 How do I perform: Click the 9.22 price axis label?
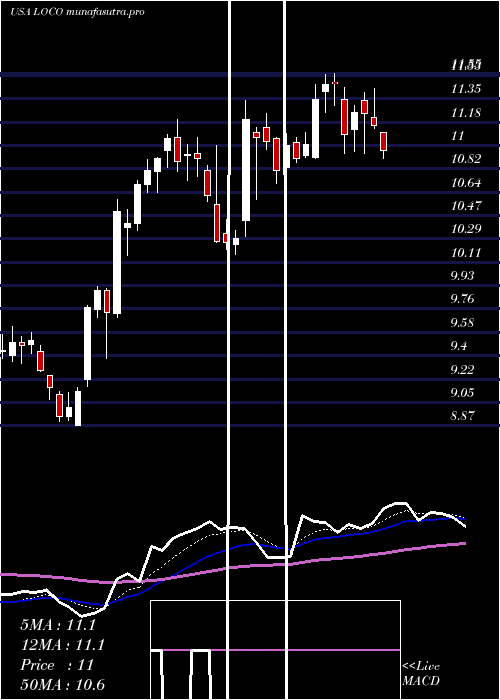462,369
